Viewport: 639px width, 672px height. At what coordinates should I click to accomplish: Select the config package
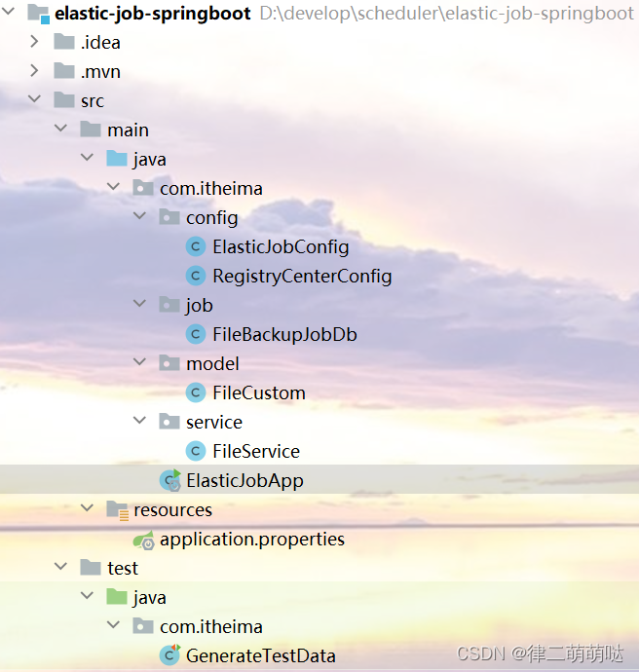212,218
